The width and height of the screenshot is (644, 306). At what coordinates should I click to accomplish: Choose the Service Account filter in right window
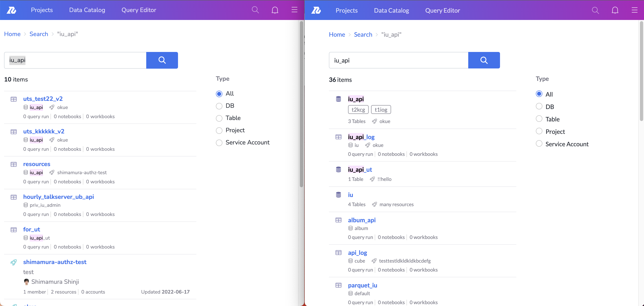539,144
